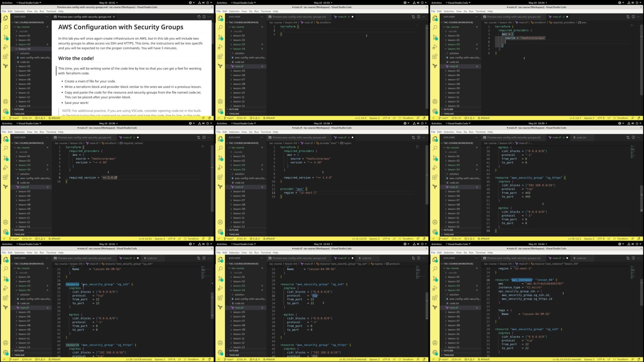Viewport: 644px width, 362px height.
Task: Open Search icon in the 10:41 window
Action: 5,269
